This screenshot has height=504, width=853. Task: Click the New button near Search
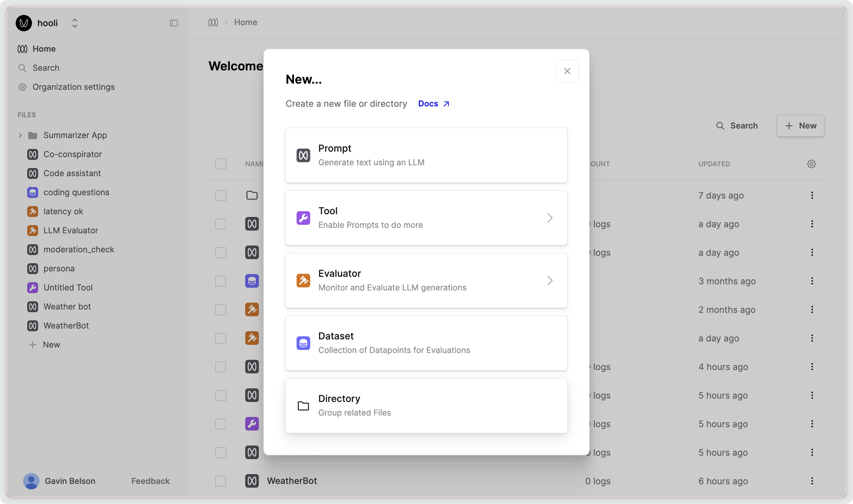click(x=800, y=125)
